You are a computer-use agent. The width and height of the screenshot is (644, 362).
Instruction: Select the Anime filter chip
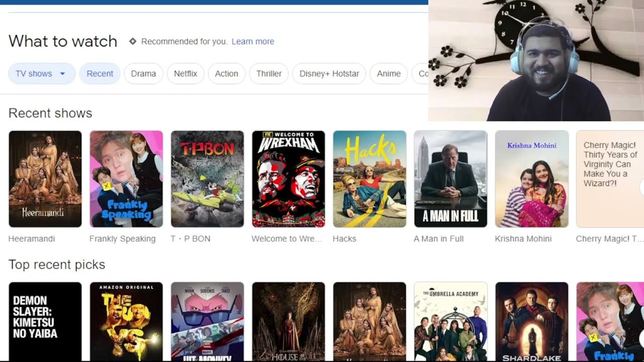click(x=388, y=73)
